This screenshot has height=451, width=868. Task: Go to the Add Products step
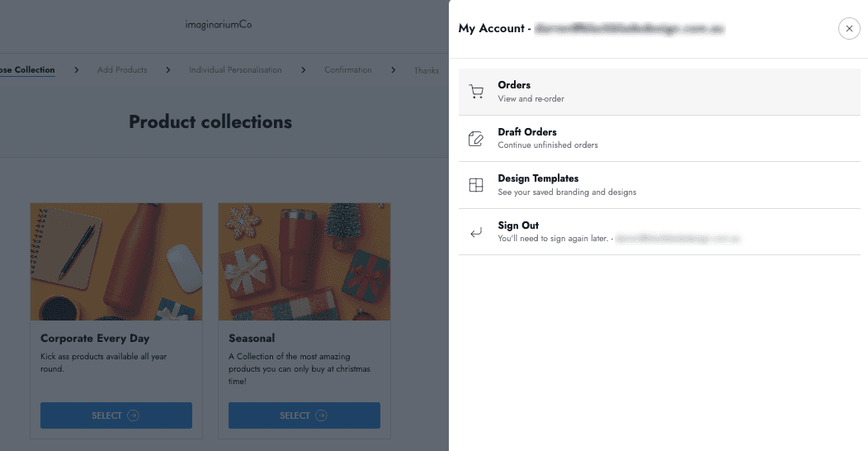pyautogui.click(x=122, y=70)
